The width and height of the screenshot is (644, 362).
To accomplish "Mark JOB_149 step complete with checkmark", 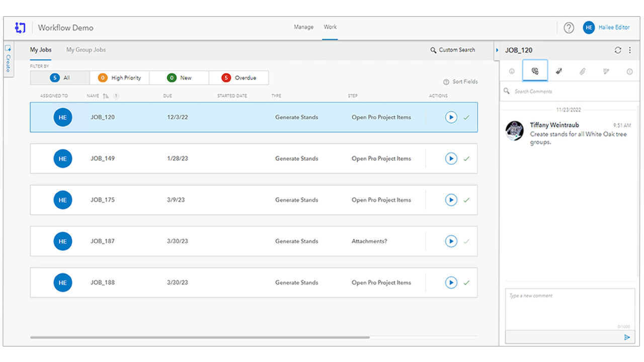I will [x=466, y=159].
